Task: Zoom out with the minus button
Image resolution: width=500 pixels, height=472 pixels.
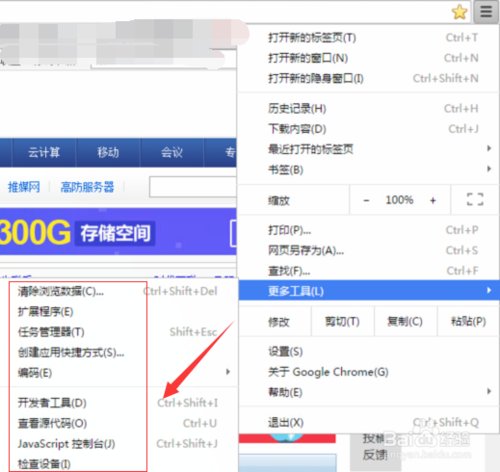Action: [x=366, y=200]
